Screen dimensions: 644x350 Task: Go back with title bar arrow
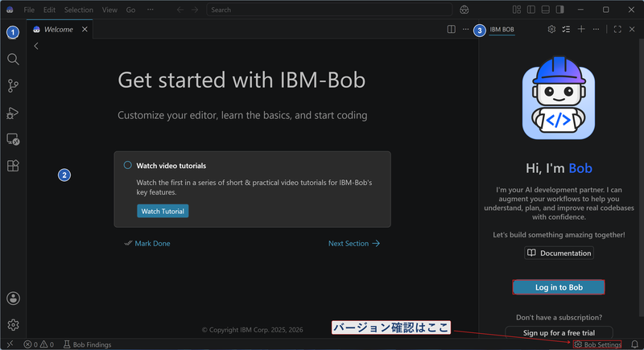(180, 10)
